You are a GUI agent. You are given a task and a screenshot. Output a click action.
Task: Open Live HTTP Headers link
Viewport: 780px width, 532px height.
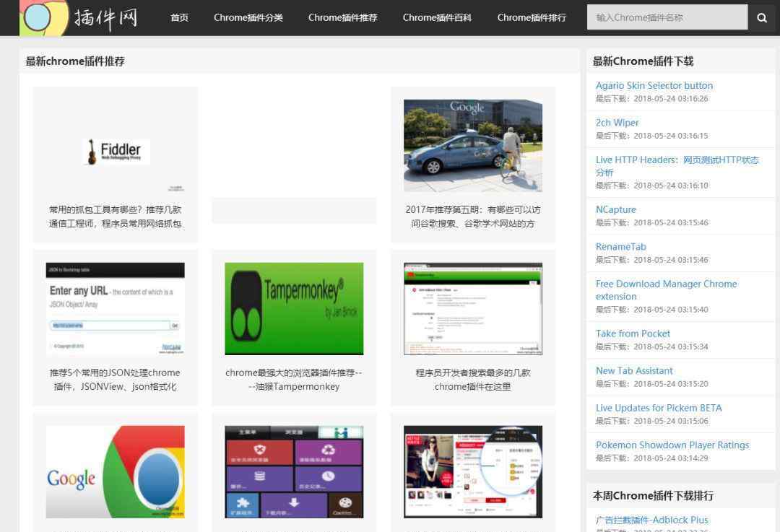677,166
